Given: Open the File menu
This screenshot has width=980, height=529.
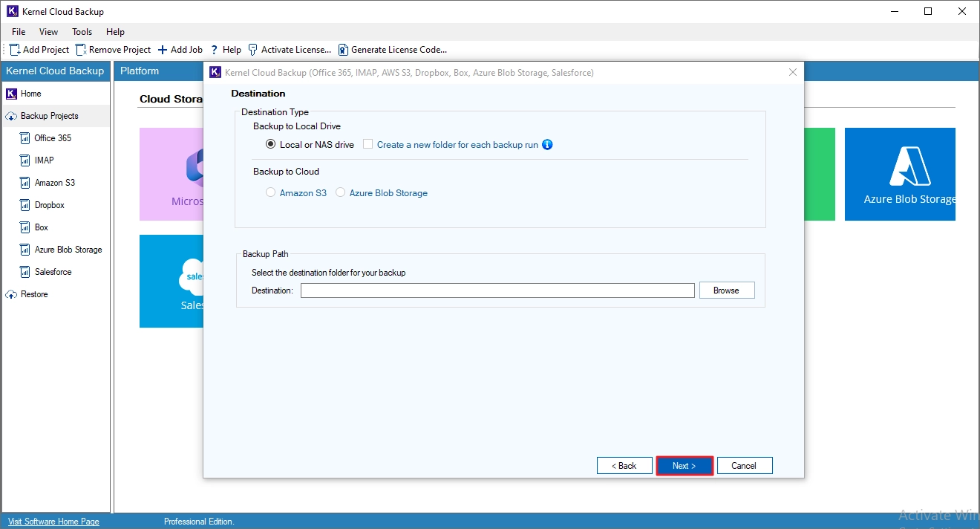Looking at the screenshot, I should coord(19,32).
